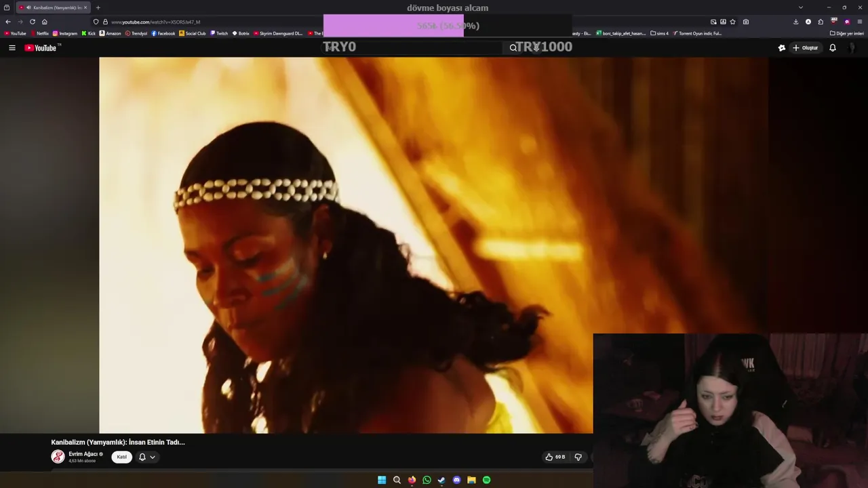Open Spotify from the taskbar
The image size is (868, 488).
click(486, 480)
